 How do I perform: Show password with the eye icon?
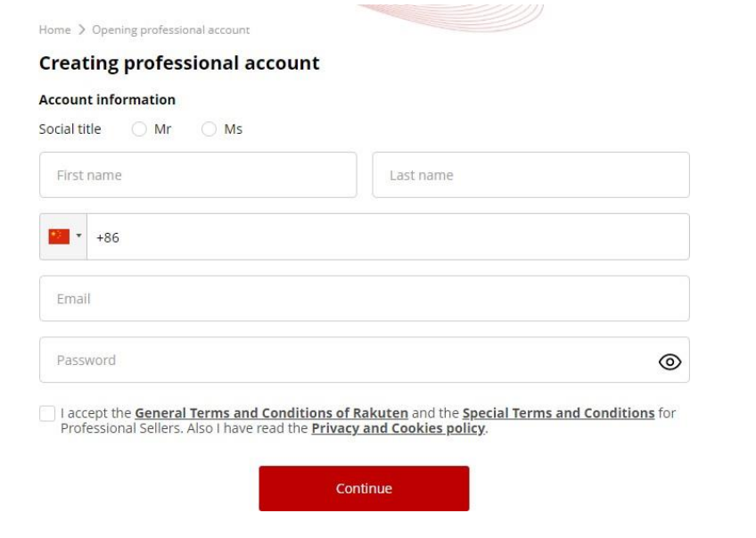point(669,361)
